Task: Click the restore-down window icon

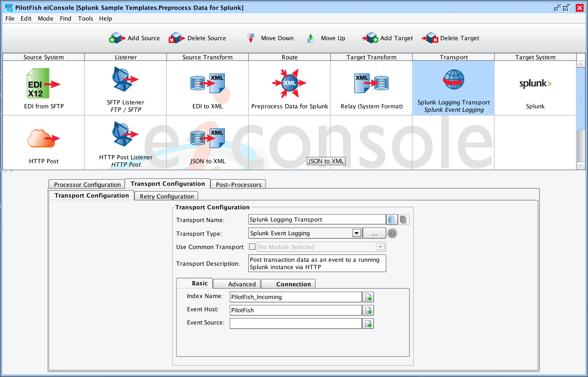Action: coord(558,8)
